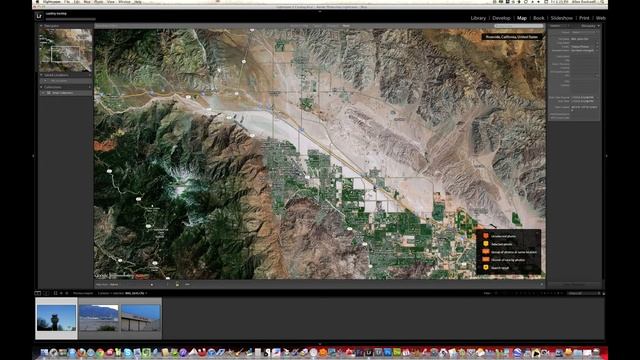
Task: Click the map search field
Action: [518, 26]
